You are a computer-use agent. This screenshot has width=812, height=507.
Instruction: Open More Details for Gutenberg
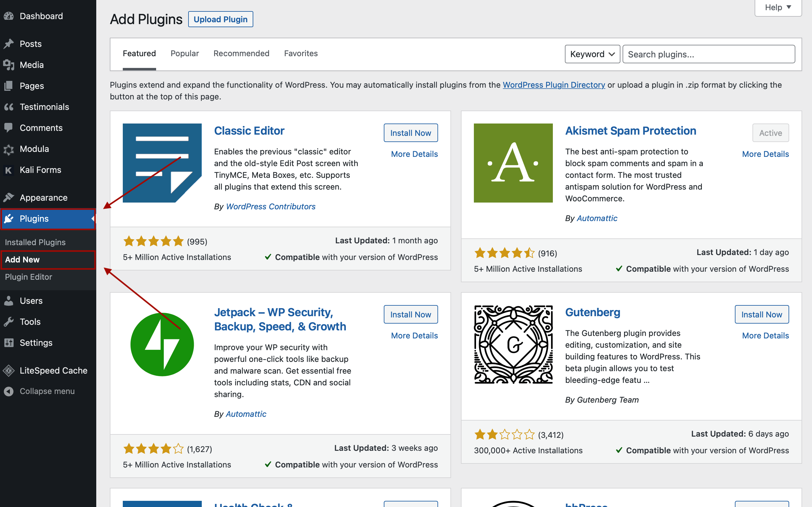click(x=765, y=335)
